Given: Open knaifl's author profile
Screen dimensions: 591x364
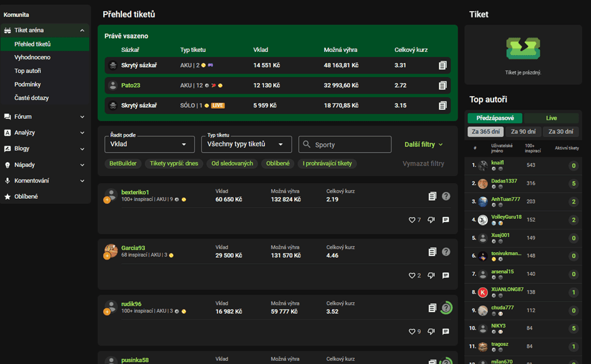Looking at the screenshot, I should [x=498, y=163].
